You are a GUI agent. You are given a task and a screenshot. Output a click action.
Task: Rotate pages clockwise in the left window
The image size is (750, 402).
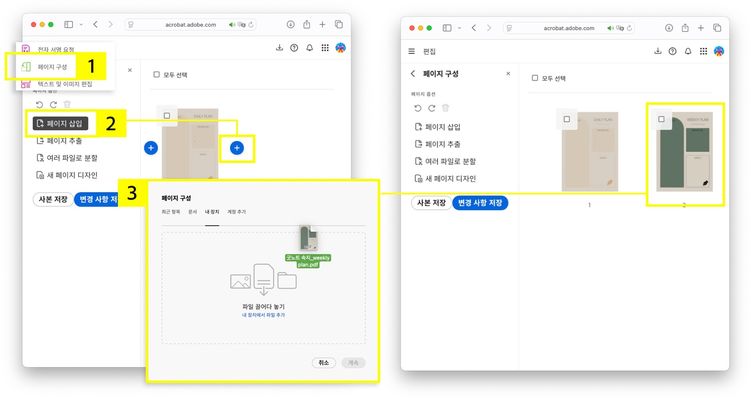tap(53, 104)
